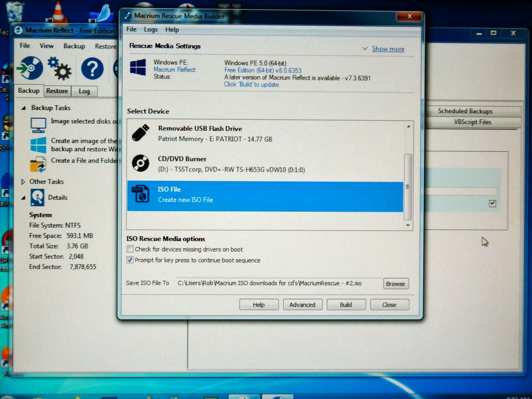532x399 pixels.
Task: Click the Free Edition v8.0.6353 link
Action: pyautogui.click(x=263, y=70)
